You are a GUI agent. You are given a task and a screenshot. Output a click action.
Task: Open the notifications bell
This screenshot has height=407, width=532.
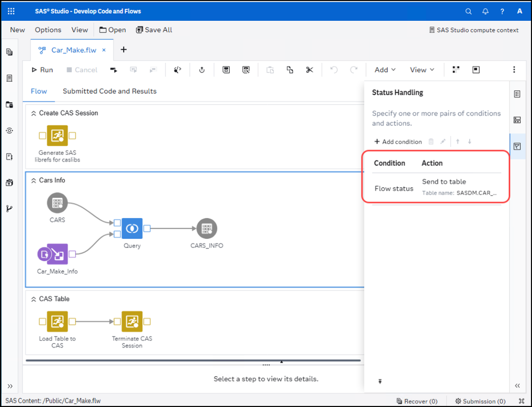click(486, 11)
